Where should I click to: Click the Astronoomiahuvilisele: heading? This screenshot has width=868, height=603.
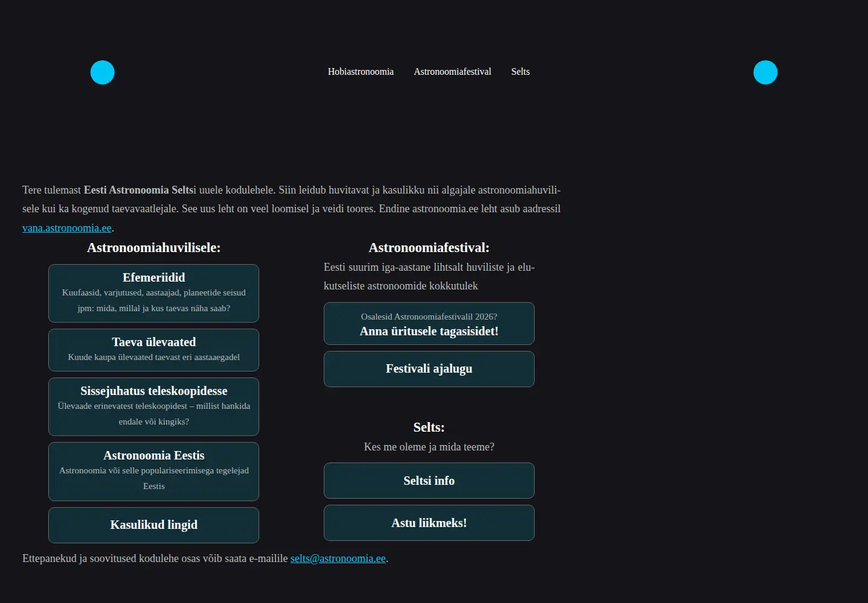[154, 248]
